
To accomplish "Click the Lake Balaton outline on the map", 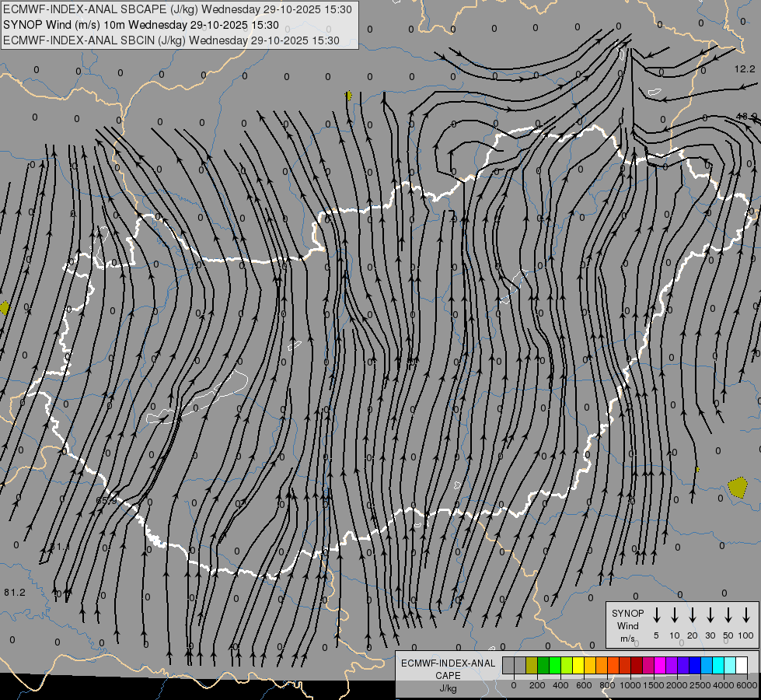I will [x=197, y=397].
